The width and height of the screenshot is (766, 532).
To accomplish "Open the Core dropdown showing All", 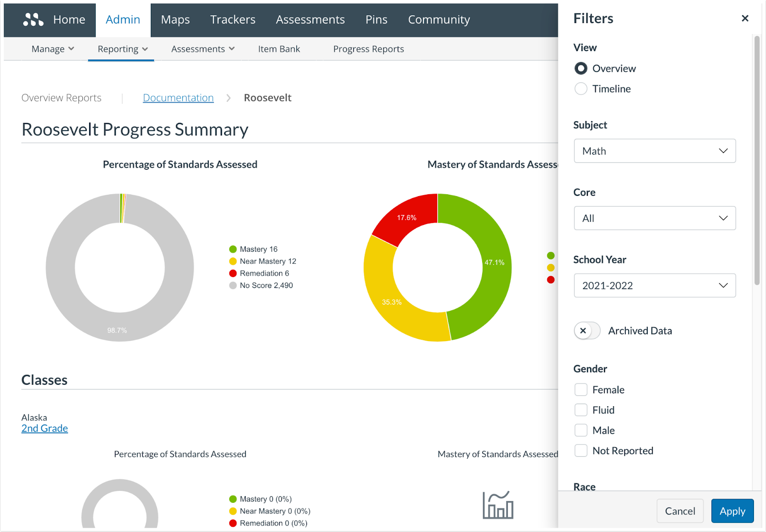I will (654, 218).
